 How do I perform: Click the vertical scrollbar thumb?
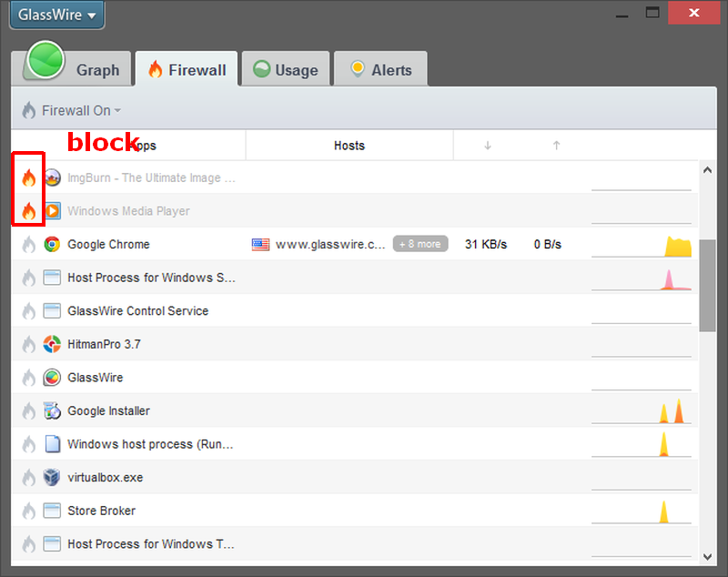coord(707,286)
